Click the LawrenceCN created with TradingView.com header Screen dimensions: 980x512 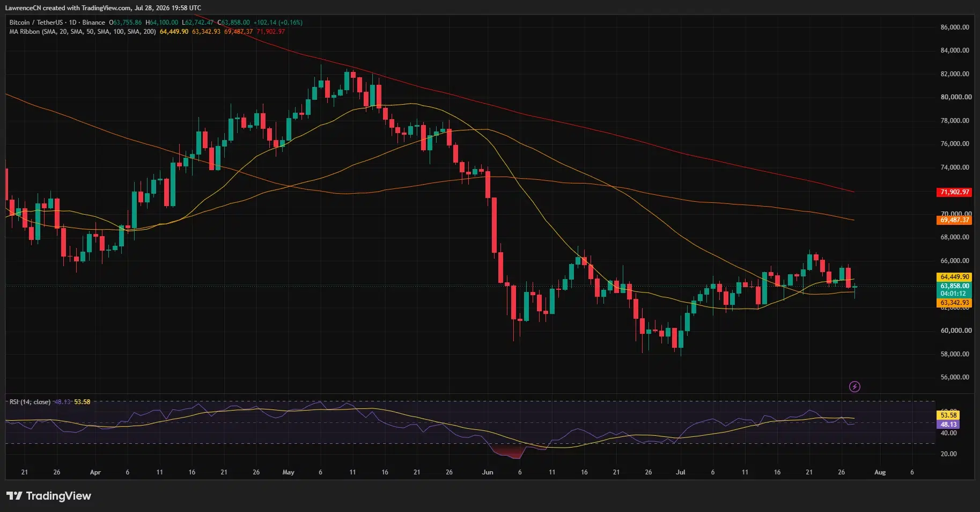click(103, 8)
